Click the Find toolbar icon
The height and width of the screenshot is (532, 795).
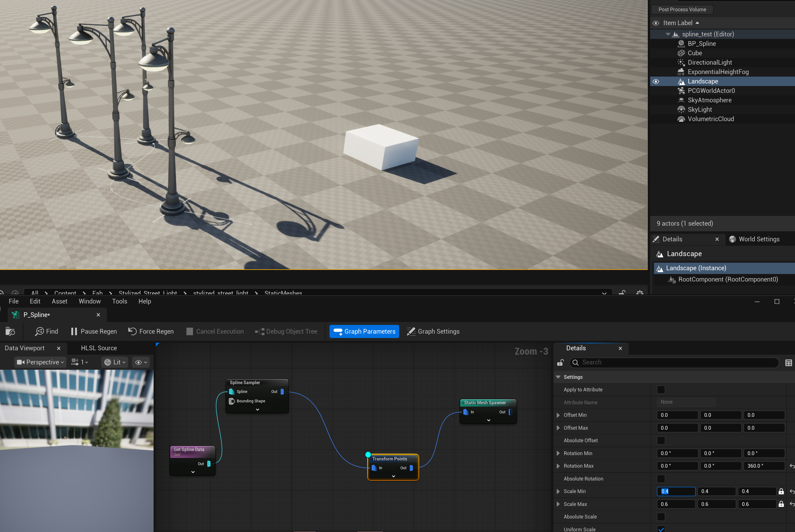pyautogui.click(x=40, y=331)
